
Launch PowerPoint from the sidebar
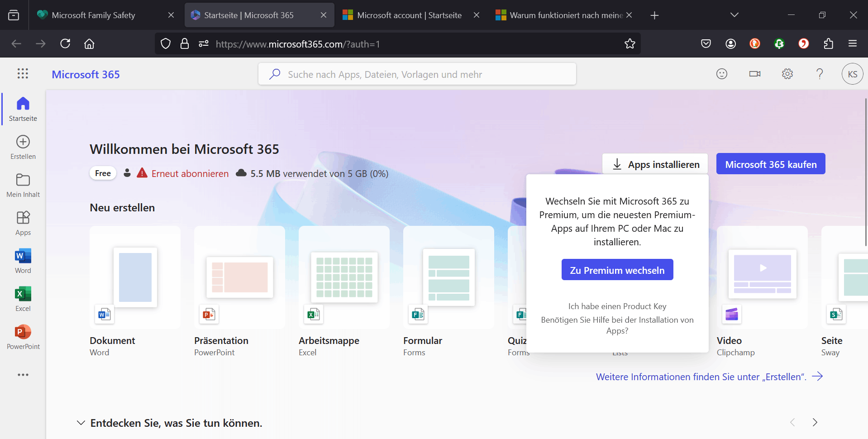(23, 337)
